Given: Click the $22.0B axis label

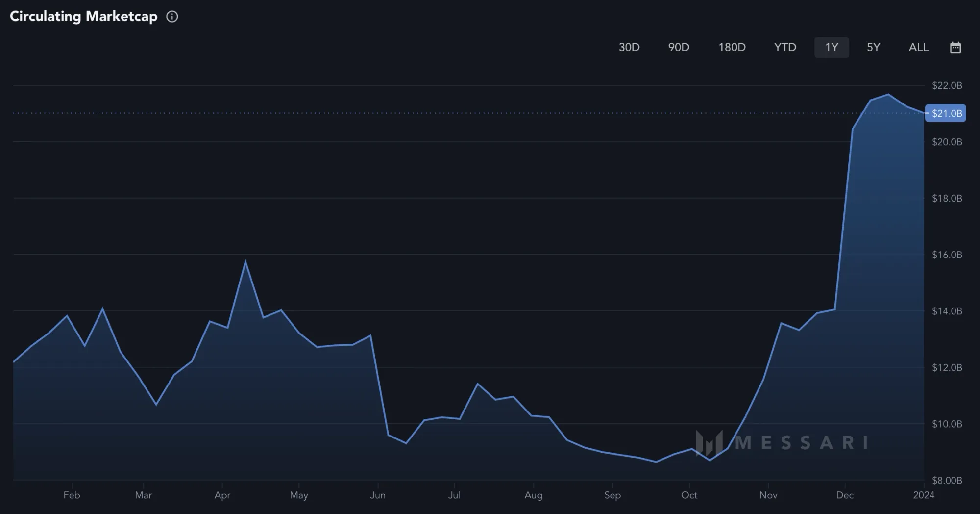Looking at the screenshot, I should click(947, 85).
